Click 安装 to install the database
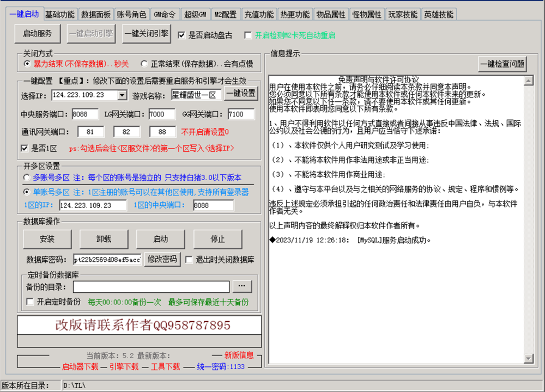Screen dimensions: 545x392 point(47,239)
